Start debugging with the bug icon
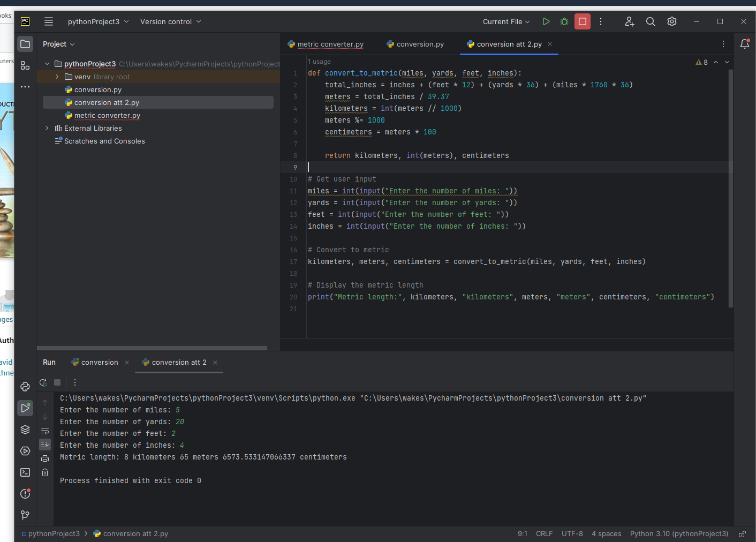The width and height of the screenshot is (756, 542). point(564,21)
